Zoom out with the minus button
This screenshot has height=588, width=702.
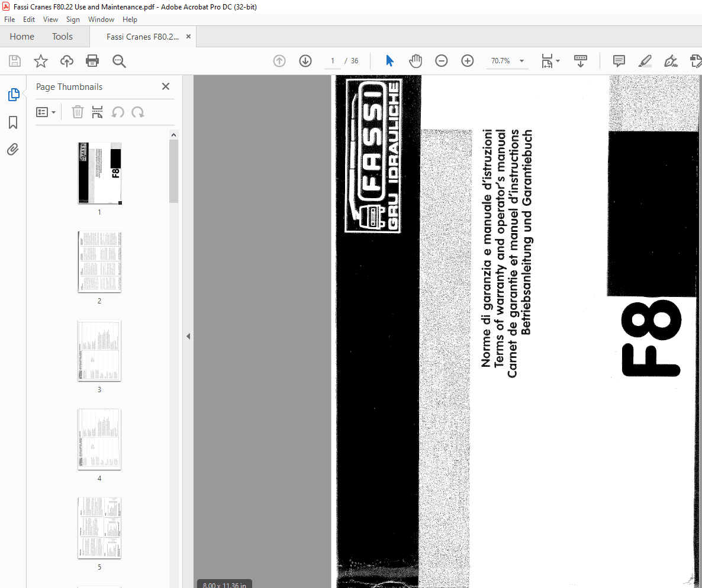442,61
